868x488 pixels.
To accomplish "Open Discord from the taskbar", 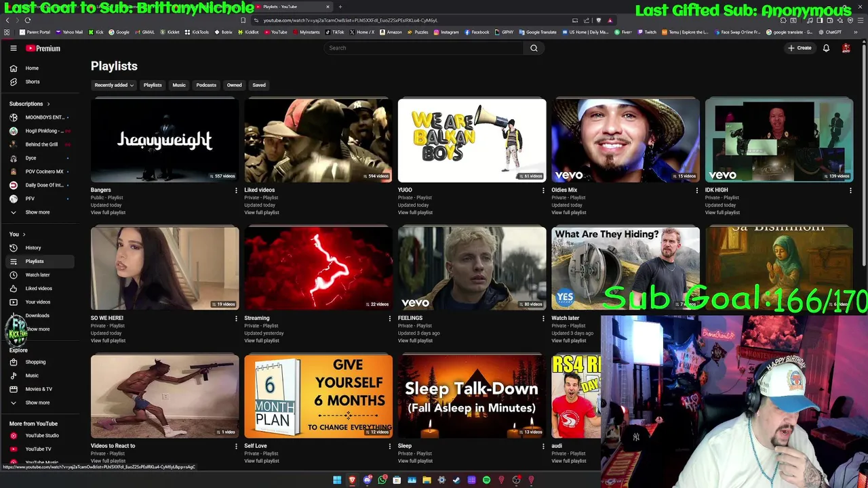I will 367,480.
